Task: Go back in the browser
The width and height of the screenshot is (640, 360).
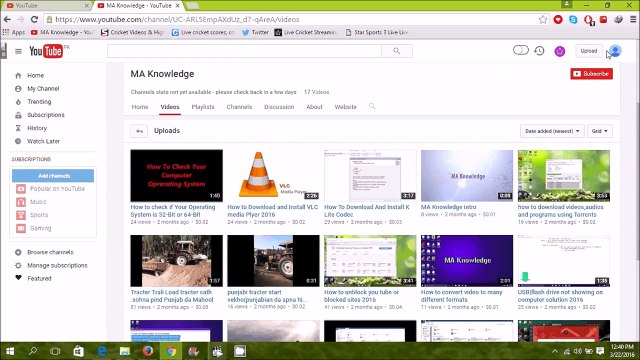Action: coord(7,19)
